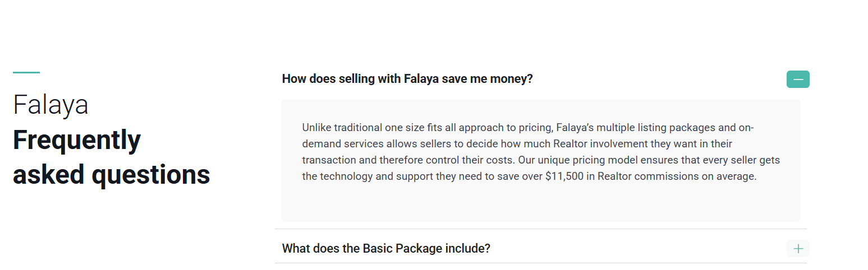Click the divider line above Basic Package question
This screenshot has width=868, height=270.
[x=540, y=229]
